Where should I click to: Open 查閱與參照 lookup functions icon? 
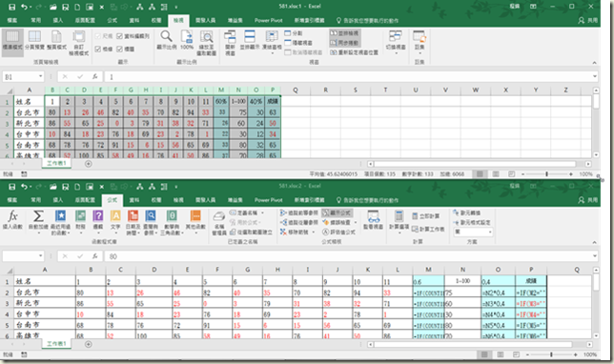pyautogui.click(x=151, y=222)
